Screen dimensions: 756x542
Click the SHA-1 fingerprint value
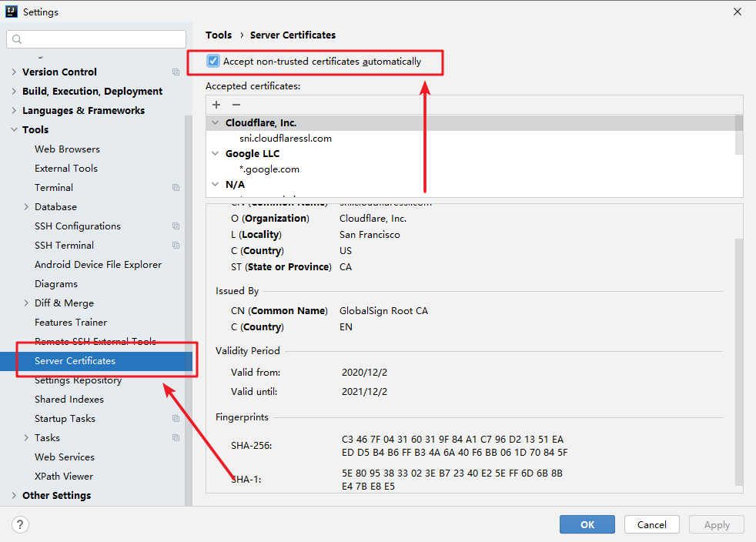[452, 480]
